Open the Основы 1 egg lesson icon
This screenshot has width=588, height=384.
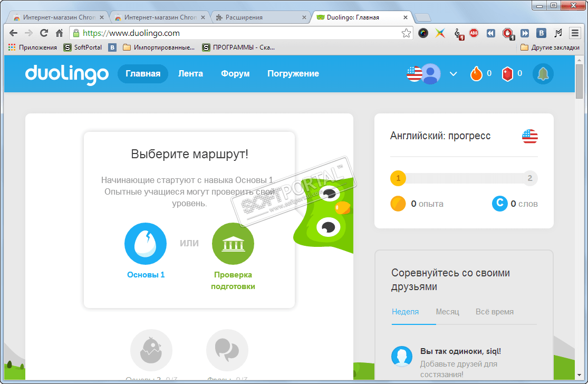click(x=146, y=244)
